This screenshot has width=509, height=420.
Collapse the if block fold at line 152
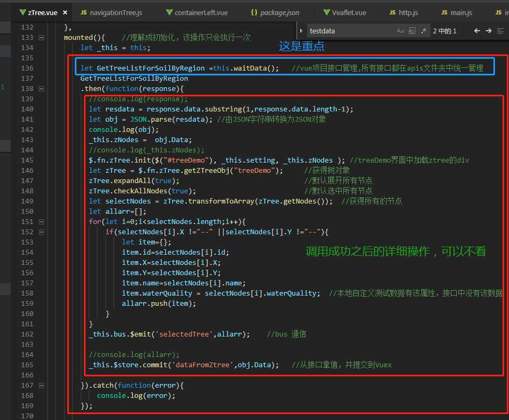tap(41, 232)
